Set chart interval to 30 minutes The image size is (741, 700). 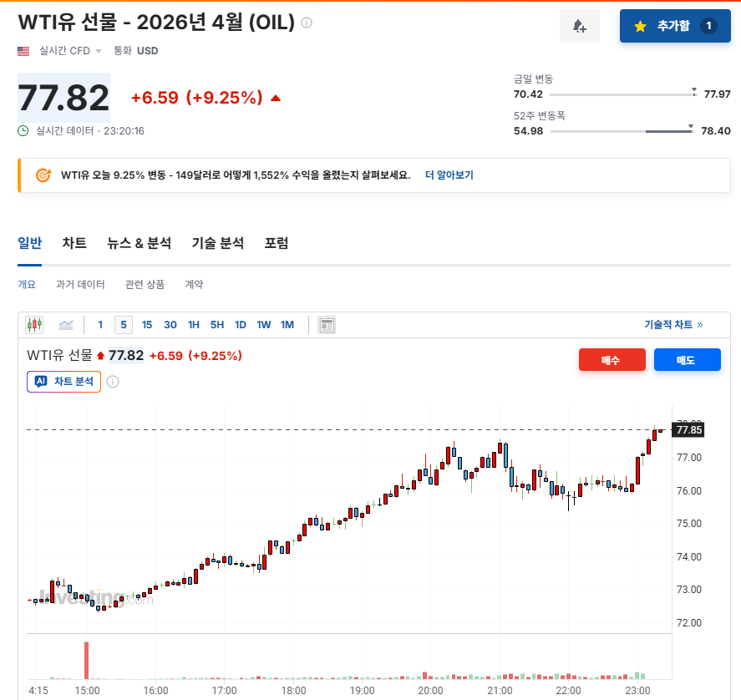[x=170, y=325]
